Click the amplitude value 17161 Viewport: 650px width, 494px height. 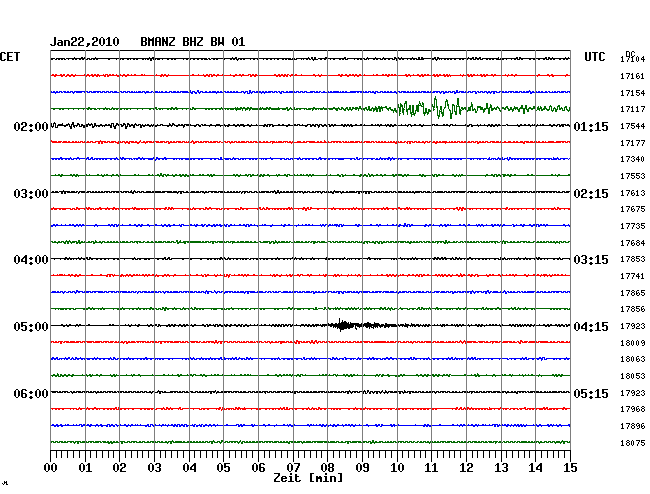pos(633,76)
